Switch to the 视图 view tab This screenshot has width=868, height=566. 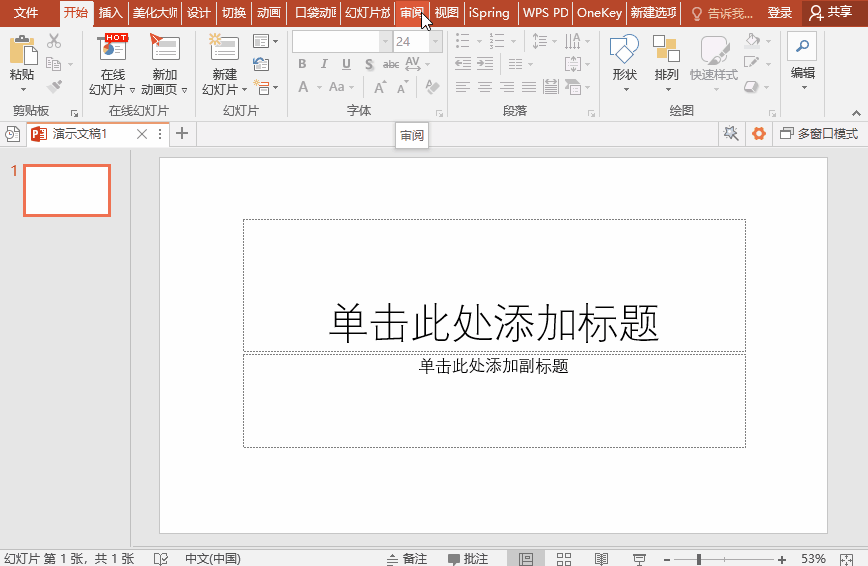(x=446, y=13)
